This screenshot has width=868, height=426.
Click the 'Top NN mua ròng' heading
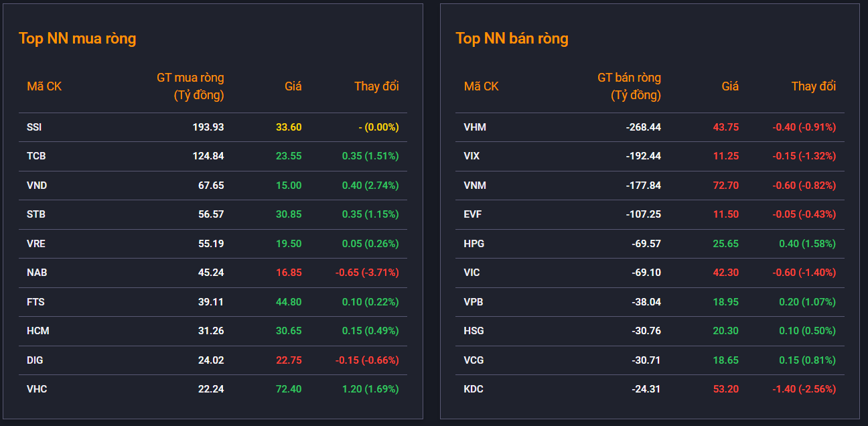77,38
